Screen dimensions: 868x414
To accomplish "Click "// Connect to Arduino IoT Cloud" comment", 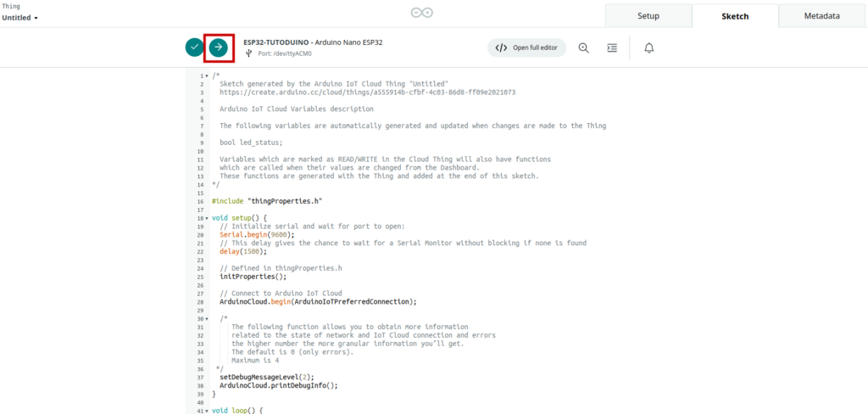I will pyautogui.click(x=281, y=294).
